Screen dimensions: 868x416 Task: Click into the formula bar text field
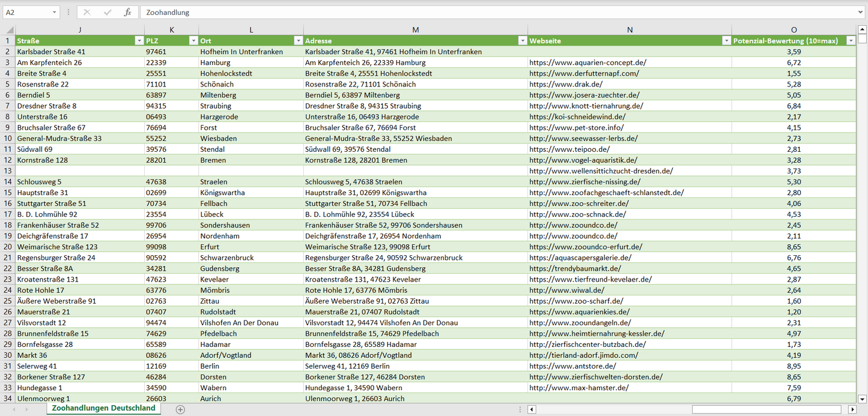coord(481,12)
